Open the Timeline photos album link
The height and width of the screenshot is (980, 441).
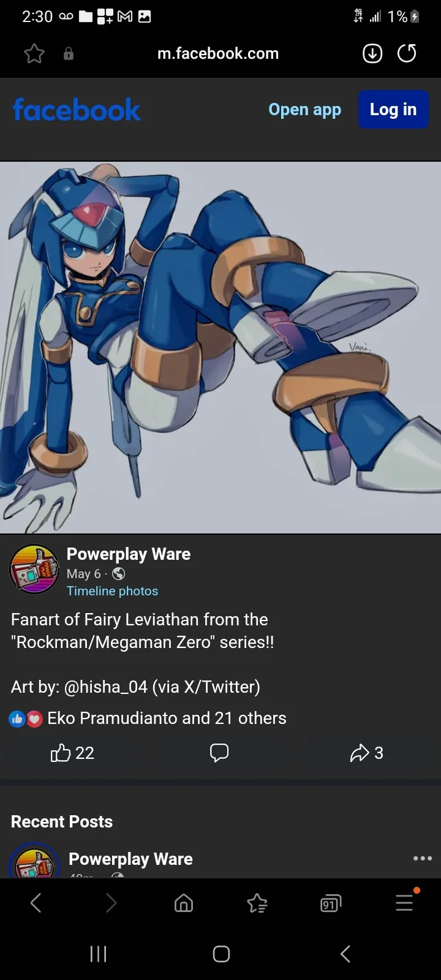(112, 591)
